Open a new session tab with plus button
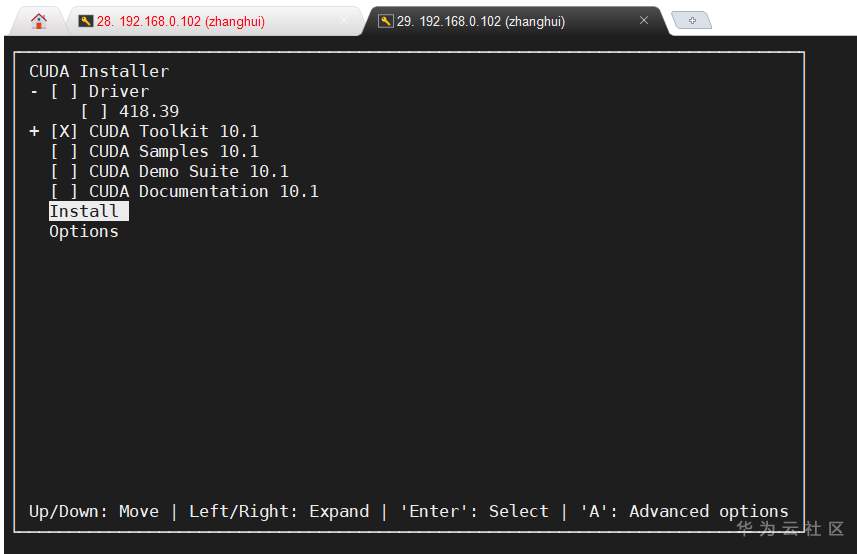857x554 pixels. point(692,20)
